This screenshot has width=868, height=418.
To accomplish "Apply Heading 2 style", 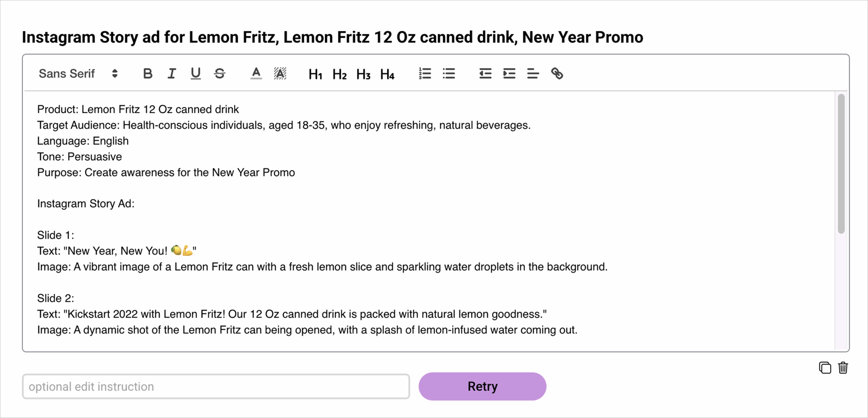I will click(x=339, y=74).
